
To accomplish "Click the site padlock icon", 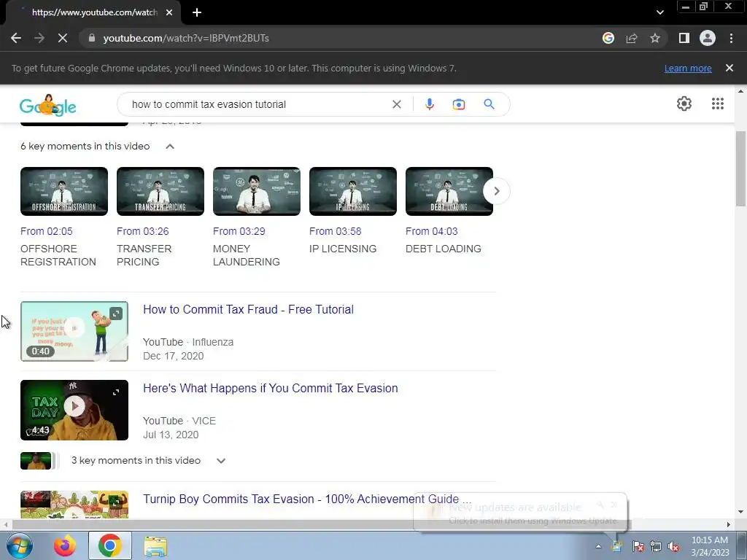I will 92,38.
